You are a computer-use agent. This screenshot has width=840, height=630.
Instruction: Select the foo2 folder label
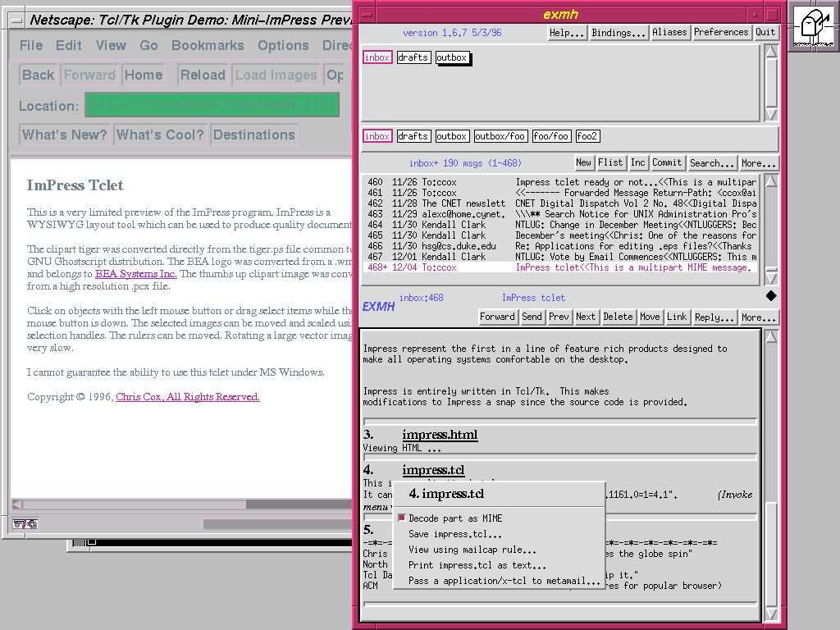tap(587, 136)
